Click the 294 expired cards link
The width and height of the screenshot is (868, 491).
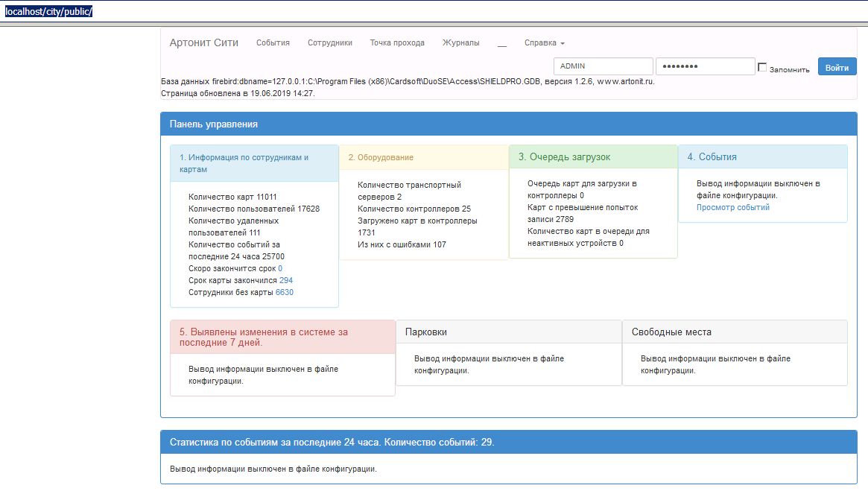(x=285, y=280)
